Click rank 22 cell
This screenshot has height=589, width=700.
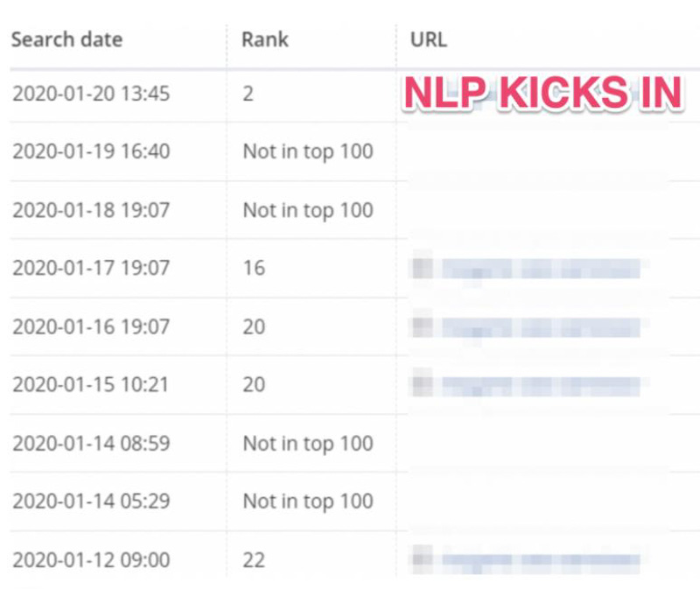pos(254,560)
